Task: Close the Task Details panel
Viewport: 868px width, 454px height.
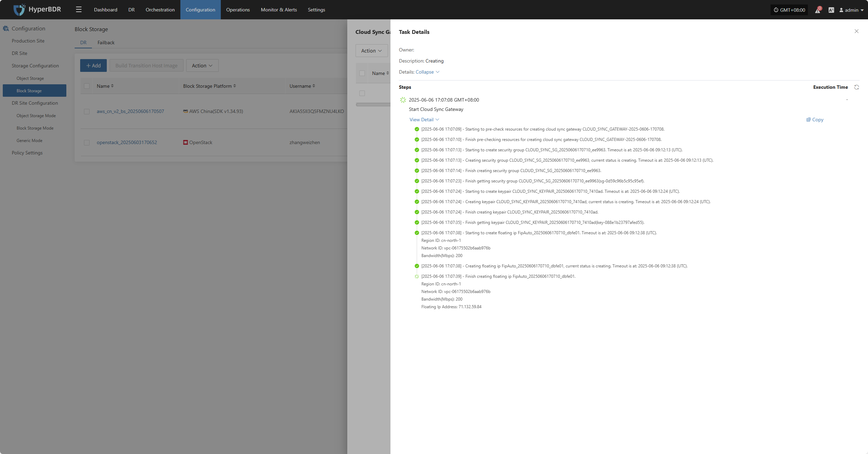Action: [x=857, y=31]
